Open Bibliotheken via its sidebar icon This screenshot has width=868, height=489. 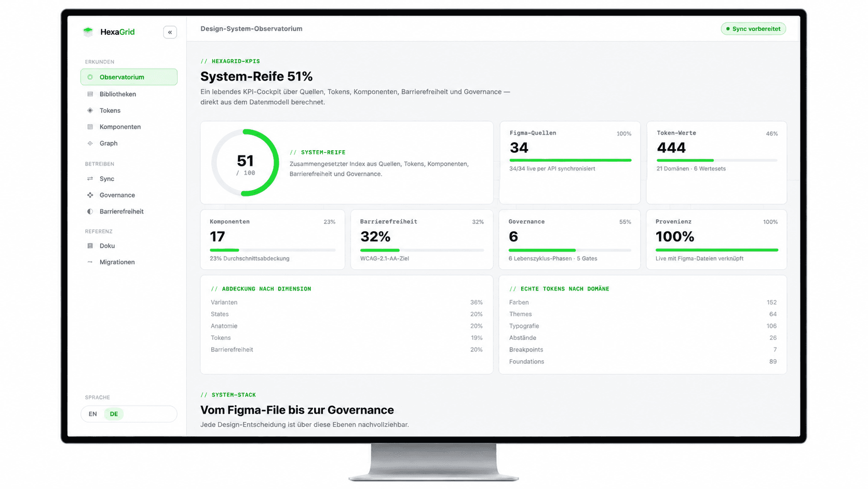(x=90, y=94)
